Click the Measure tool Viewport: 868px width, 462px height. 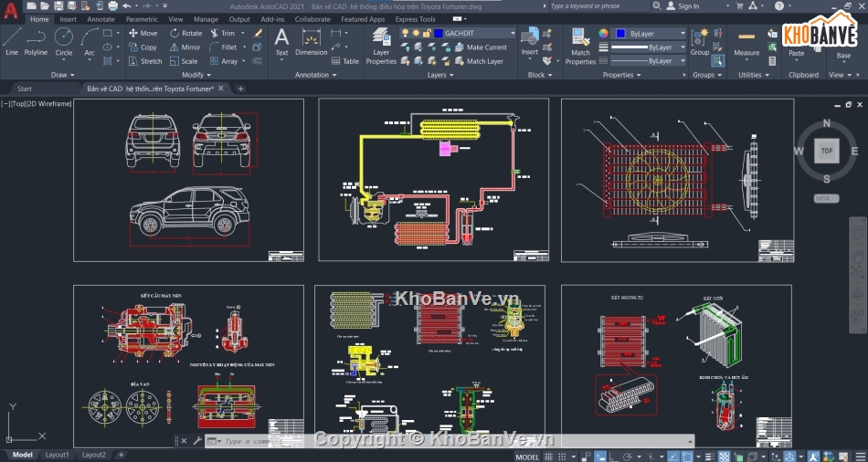(x=746, y=43)
